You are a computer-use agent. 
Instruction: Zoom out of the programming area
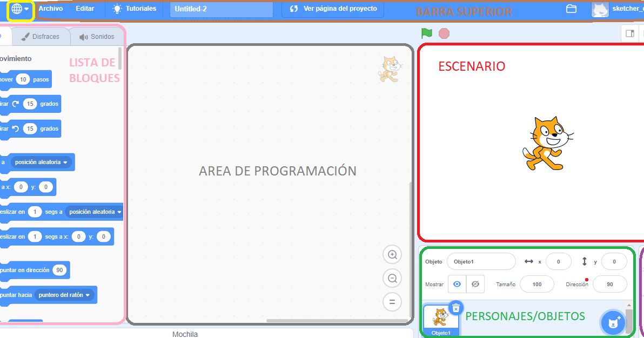392,278
